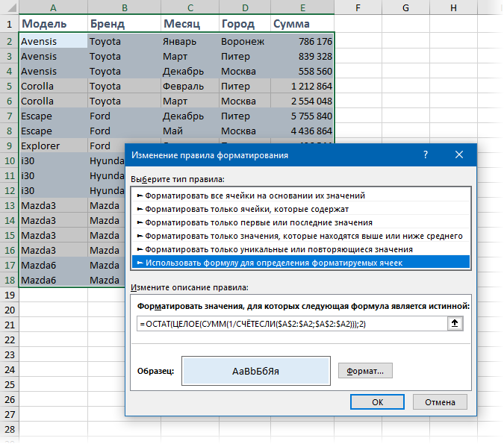The width and height of the screenshot is (504, 444).
Task: Select column C header
Action: pos(190,7)
